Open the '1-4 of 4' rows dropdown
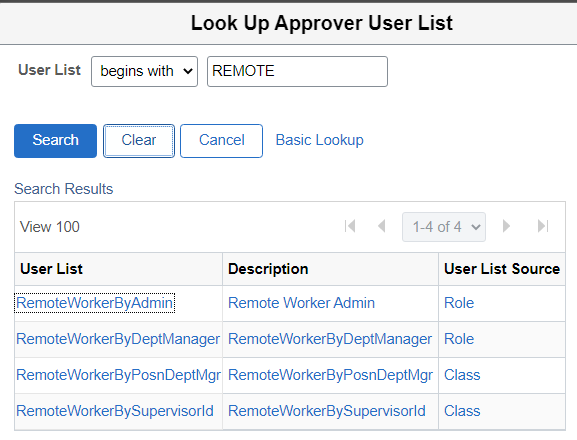 [x=444, y=227]
